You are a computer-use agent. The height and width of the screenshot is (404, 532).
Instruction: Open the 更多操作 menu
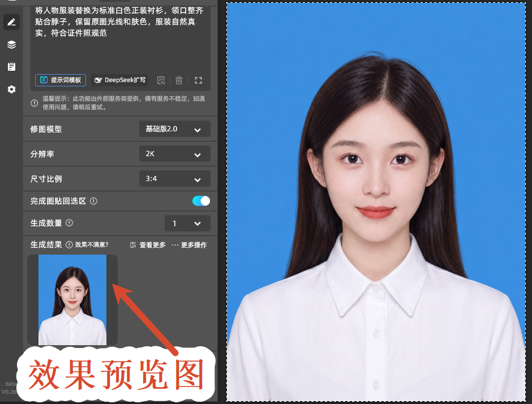[x=190, y=245]
